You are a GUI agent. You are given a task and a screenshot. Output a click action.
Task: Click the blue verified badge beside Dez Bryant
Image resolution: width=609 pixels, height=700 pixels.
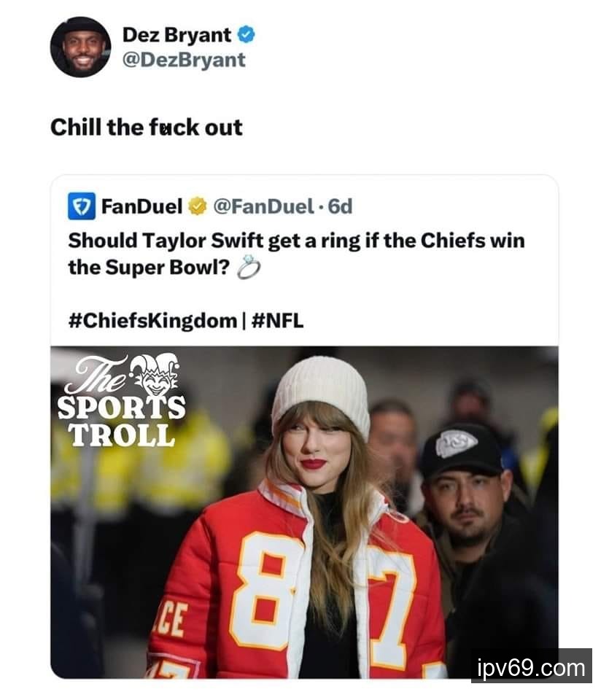click(247, 35)
